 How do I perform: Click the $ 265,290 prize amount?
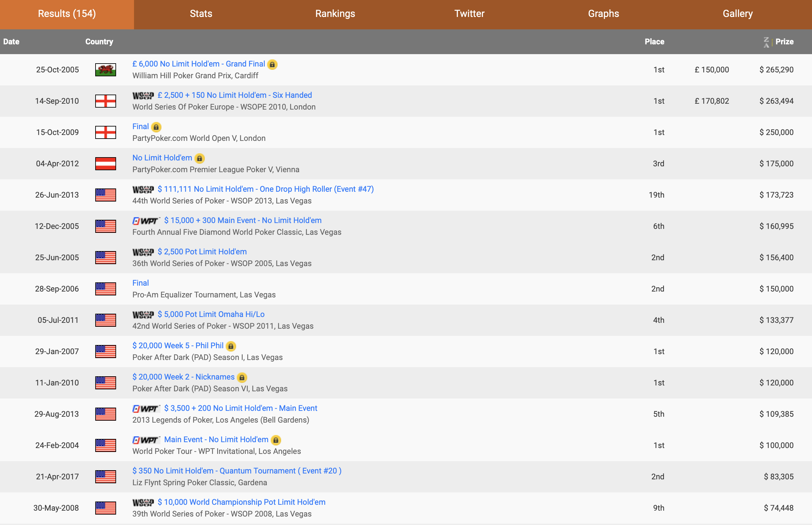point(776,70)
